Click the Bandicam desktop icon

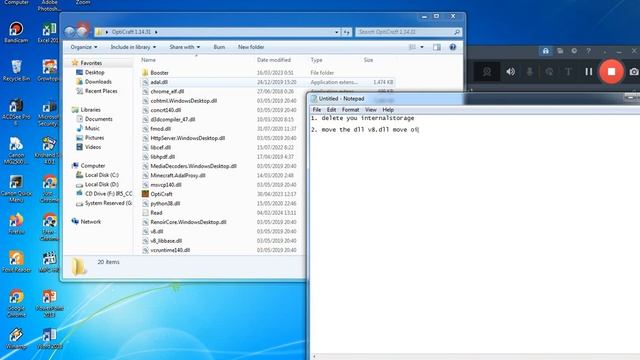coord(16,32)
